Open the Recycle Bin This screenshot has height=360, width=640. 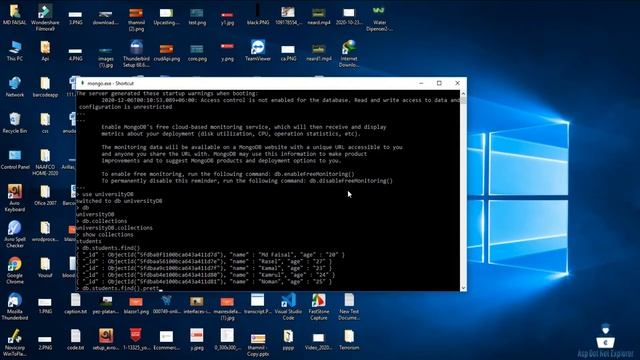[15, 122]
